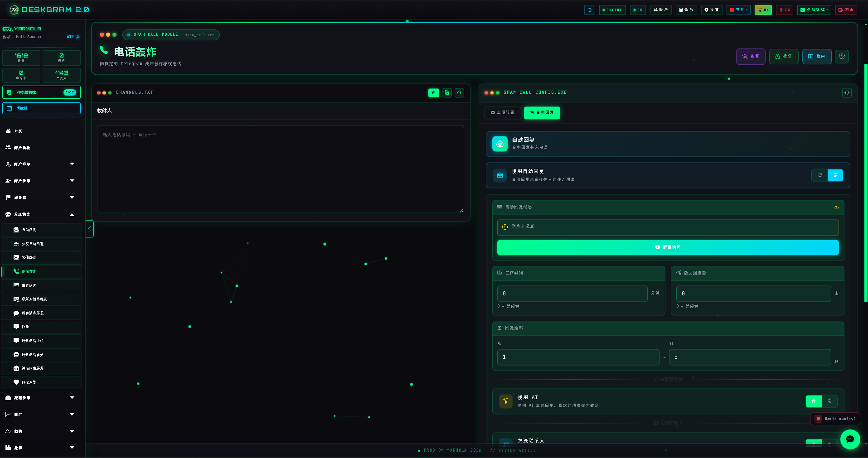Click the red 退出 logout button
The image size is (868, 458).
(x=846, y=10)
